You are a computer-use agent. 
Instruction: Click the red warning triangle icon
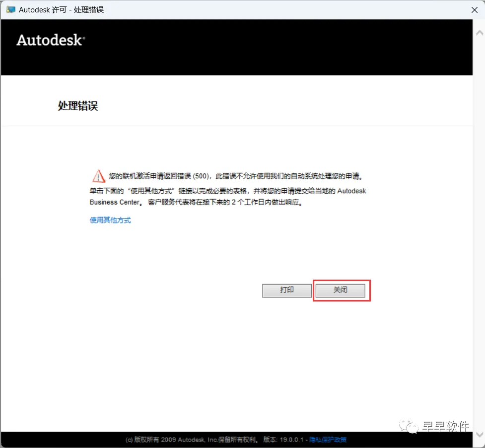pos(99,176)
